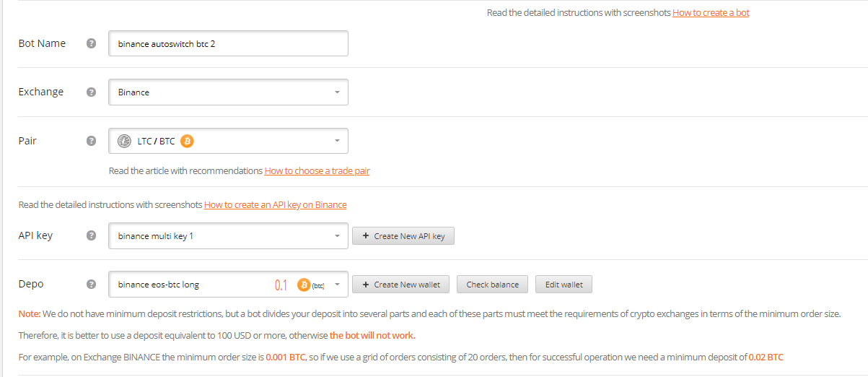The height and width of the screenshot is (377, 868).
Task: Open the Exchange dropdown showing Binance
Action: click(x=228, y=92)
